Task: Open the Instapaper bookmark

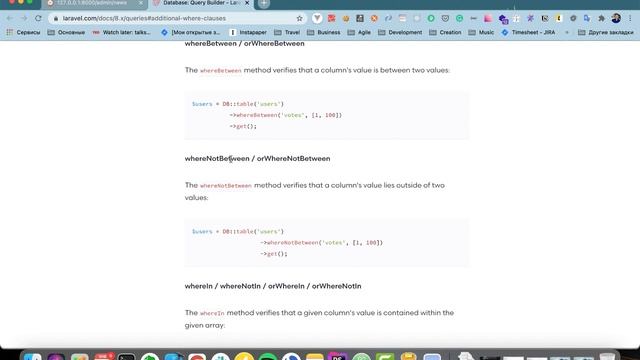Action: [x=248, y=32]
